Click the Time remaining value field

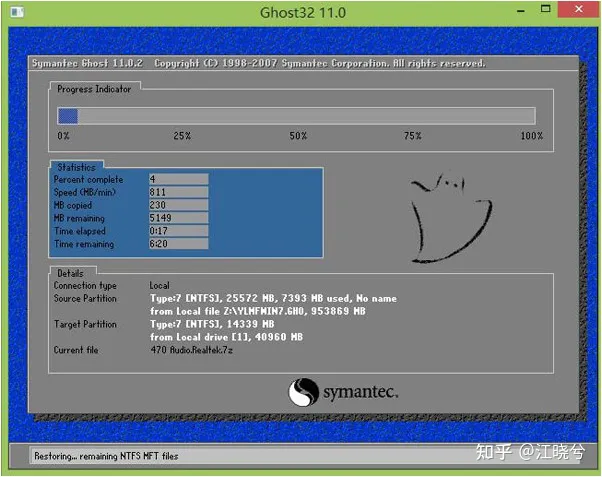coord(178,244)
